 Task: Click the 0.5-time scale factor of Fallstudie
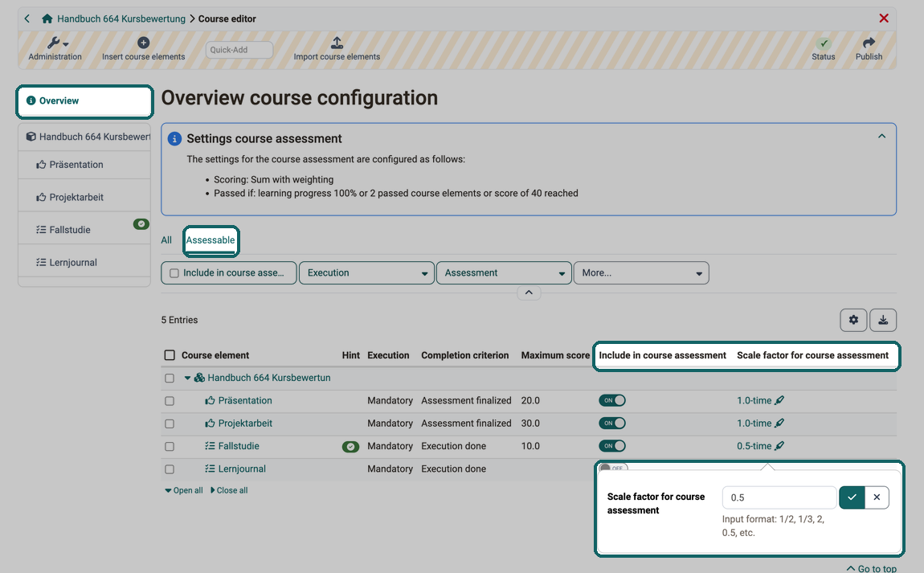(x=754, y=446)
